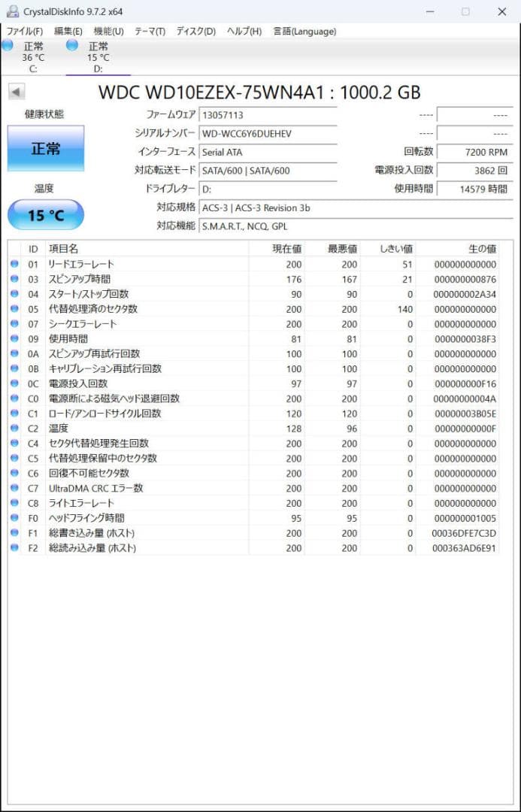Click the 14579 時間 power-on hours field

pyautogui.click(x=475, y=189)
